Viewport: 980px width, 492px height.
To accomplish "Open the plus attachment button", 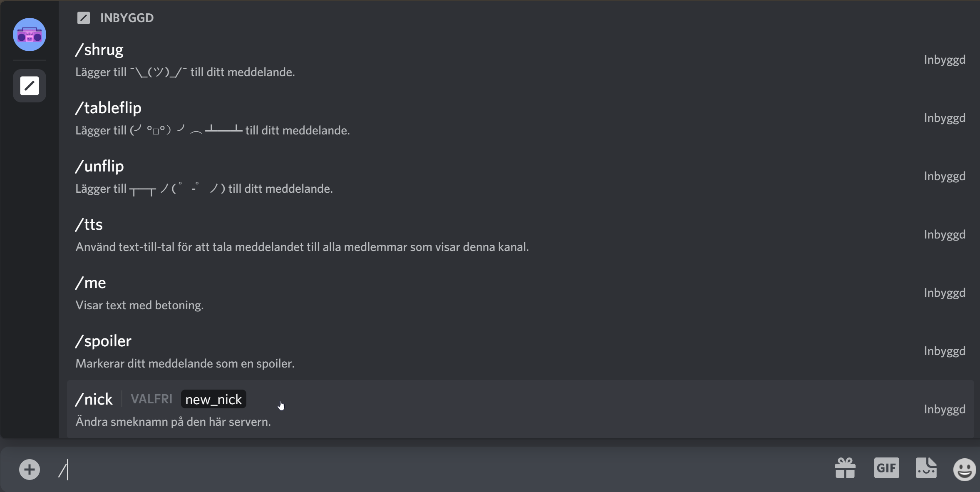I will 29,470.
